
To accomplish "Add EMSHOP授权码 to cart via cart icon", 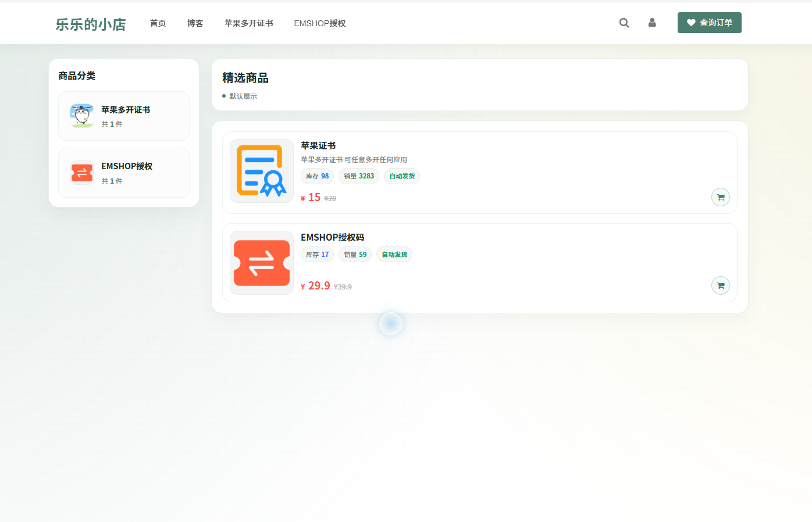I will point(720,285).
